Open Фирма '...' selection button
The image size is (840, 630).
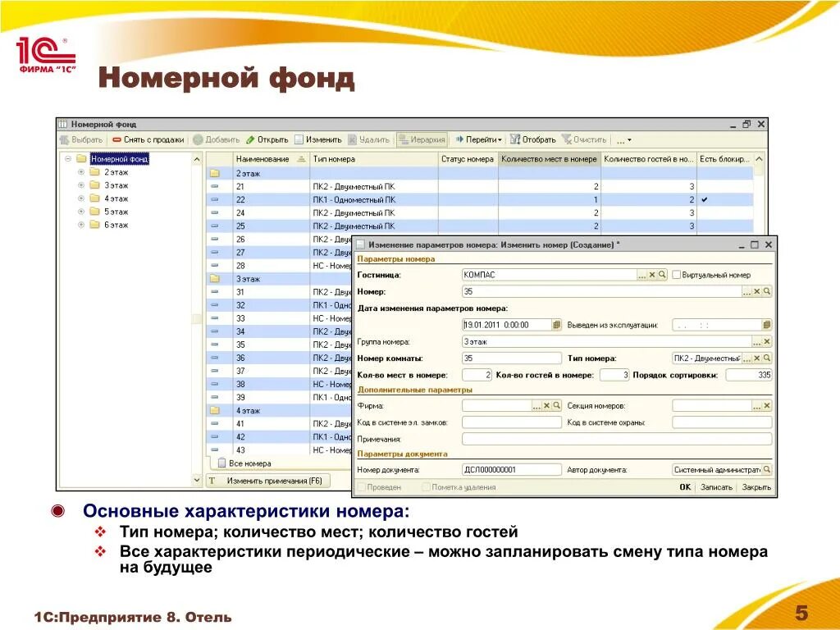pyautogui.click(x=536, y=406)
